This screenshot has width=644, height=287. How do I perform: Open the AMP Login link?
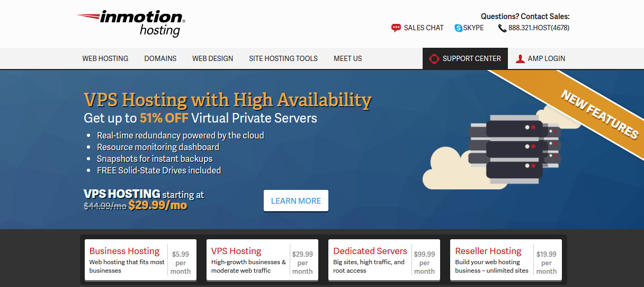point(540,58)
